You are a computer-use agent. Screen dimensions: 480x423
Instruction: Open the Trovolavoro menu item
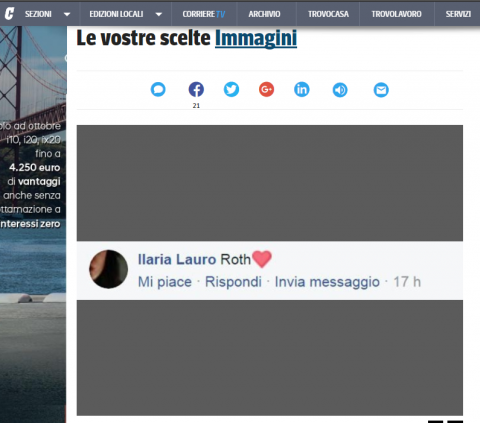pyautogui.click(x=397, y=14)
